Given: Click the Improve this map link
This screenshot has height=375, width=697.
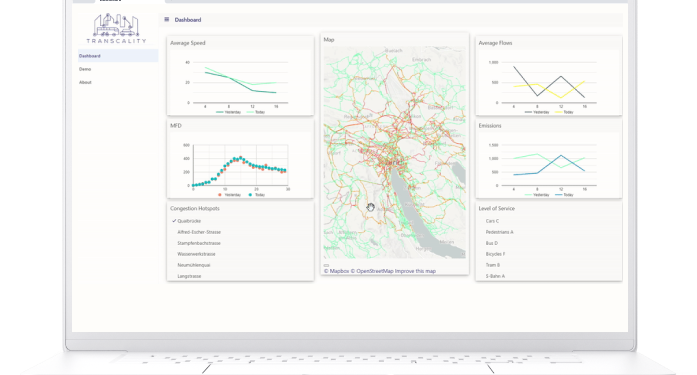Looking at the screenshot, I should [x=415, y=271].
